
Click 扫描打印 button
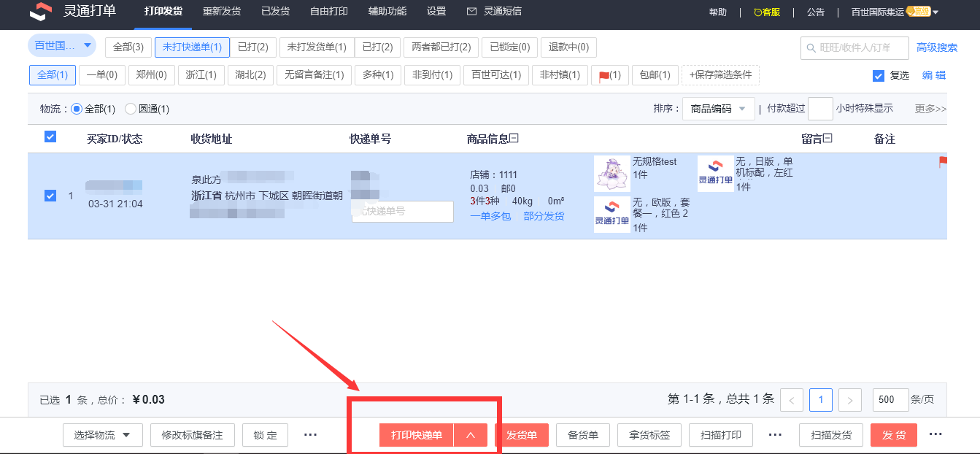pyautogui.click(x=721, y=435)
